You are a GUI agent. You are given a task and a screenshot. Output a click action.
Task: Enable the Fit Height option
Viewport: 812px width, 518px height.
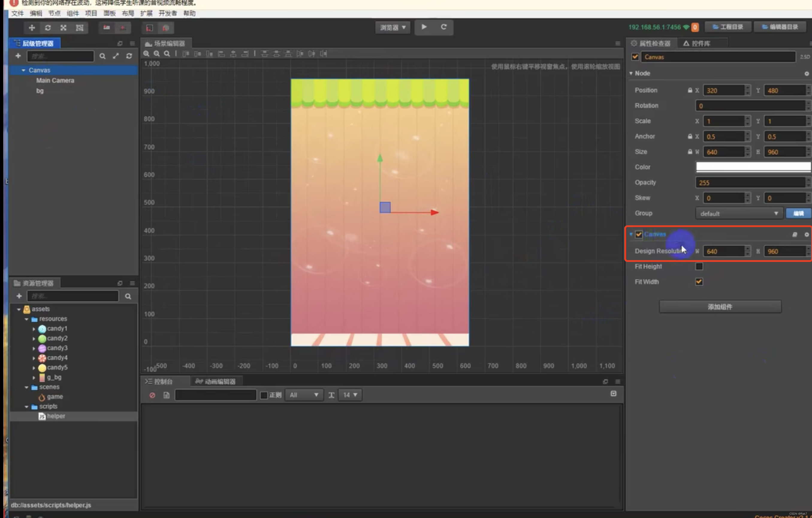pos(699,266)
